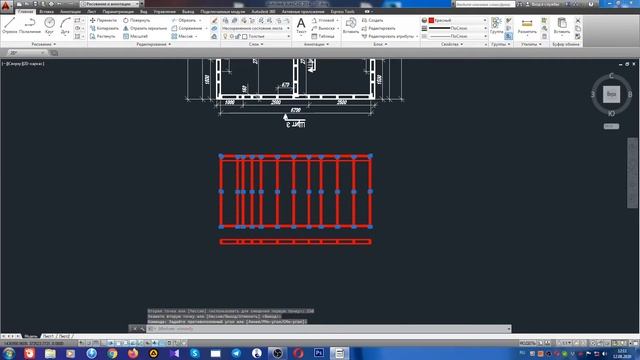Click the Редактировать атрибуты button
Screen dimensions: 640x360
390,36
